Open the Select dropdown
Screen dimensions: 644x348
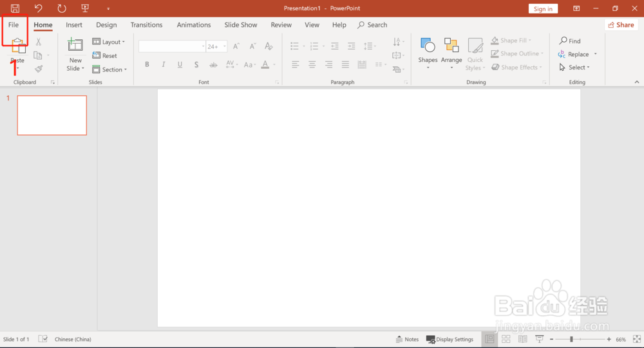[574, 68]
